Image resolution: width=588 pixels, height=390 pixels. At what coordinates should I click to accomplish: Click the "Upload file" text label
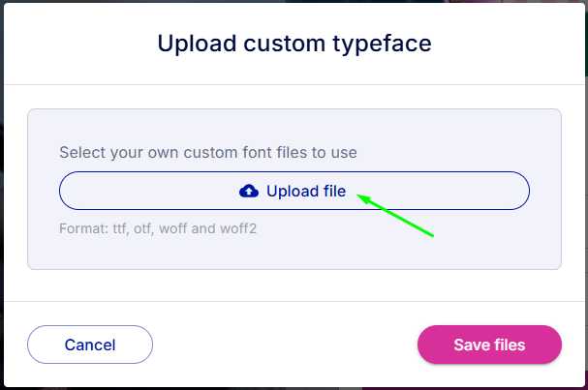306,191
